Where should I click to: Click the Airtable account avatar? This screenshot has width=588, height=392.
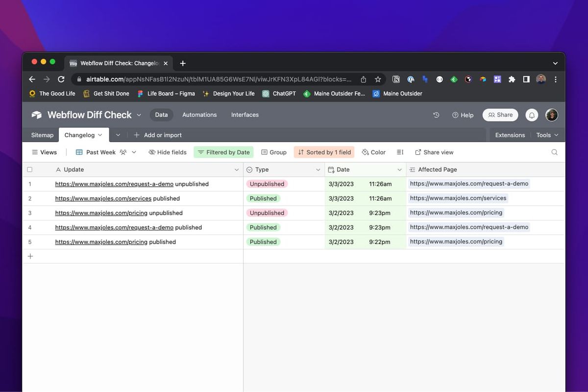coord(552,115)
